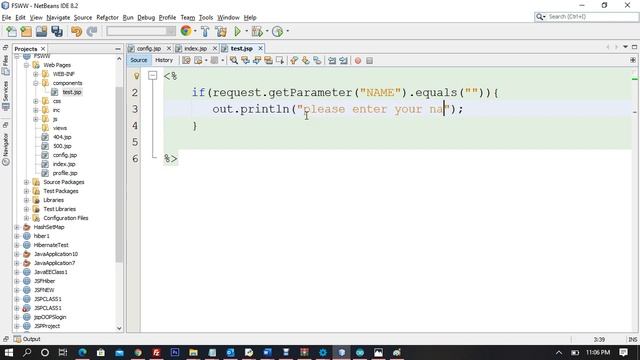
Task: Collapse the code fold on line 1
Action: [152, 76]
